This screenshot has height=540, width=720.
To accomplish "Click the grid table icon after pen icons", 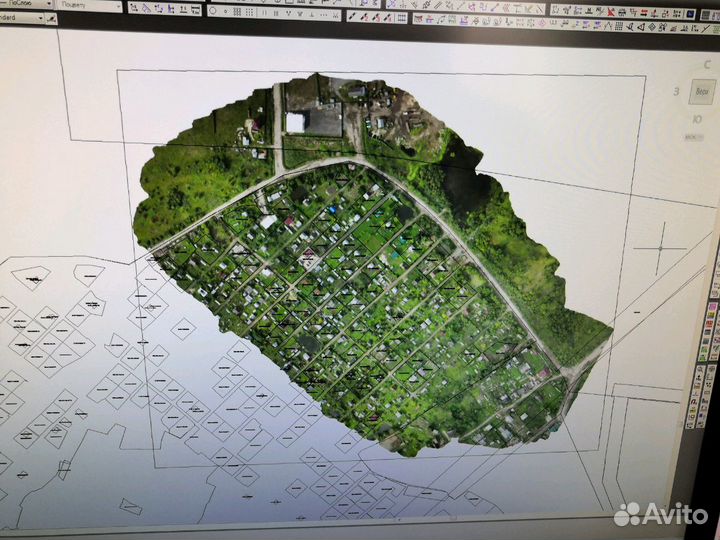I will [402, 17].
